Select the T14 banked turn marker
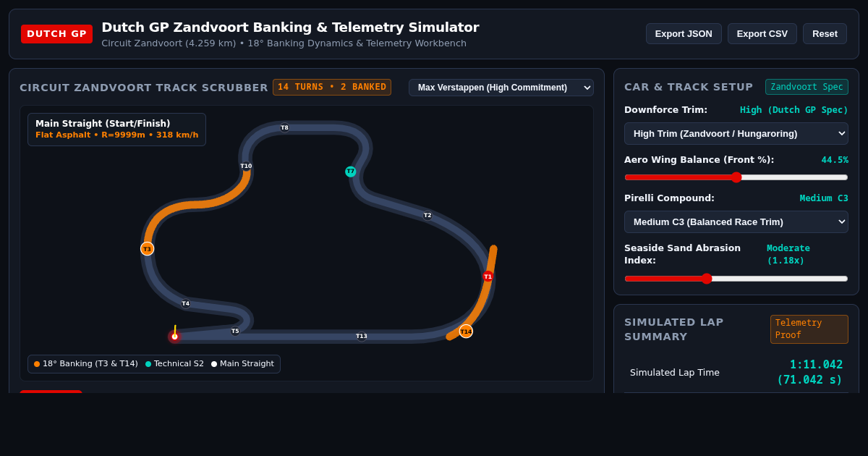 click(466, 332)
